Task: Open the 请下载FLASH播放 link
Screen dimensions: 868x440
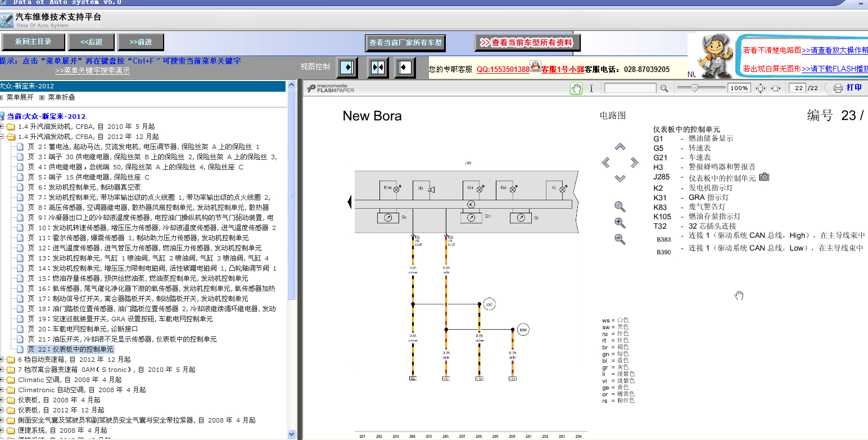Action: pos(835,69)
